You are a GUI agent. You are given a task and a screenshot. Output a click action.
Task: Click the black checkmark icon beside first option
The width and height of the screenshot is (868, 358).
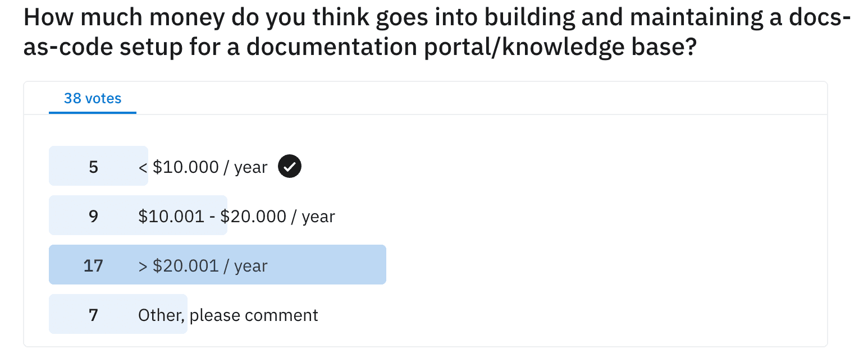[290, 167]
